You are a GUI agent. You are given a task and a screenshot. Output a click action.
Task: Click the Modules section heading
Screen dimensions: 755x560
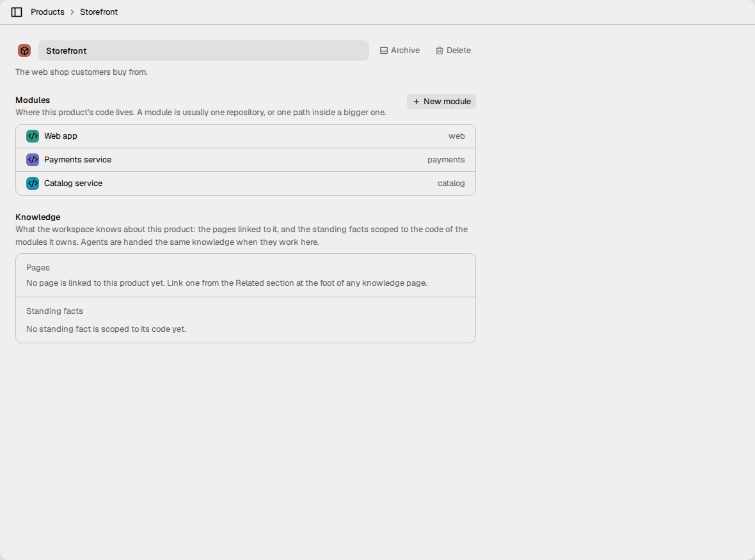[x=33, y=100]
